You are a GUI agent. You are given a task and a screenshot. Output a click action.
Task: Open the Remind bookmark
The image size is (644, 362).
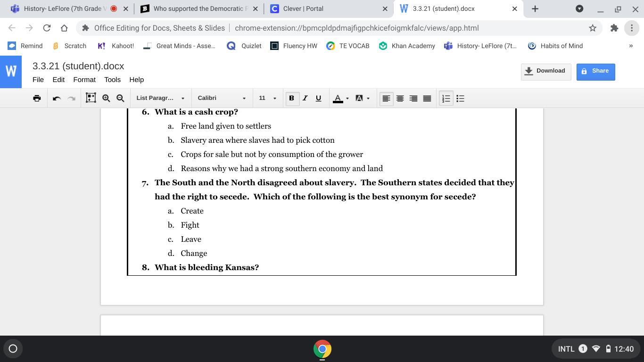click(x=25, y=46)
